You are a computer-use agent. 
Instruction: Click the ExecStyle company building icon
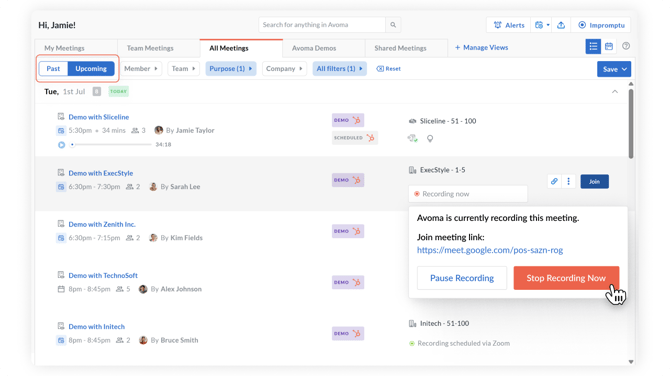(412, 170)
